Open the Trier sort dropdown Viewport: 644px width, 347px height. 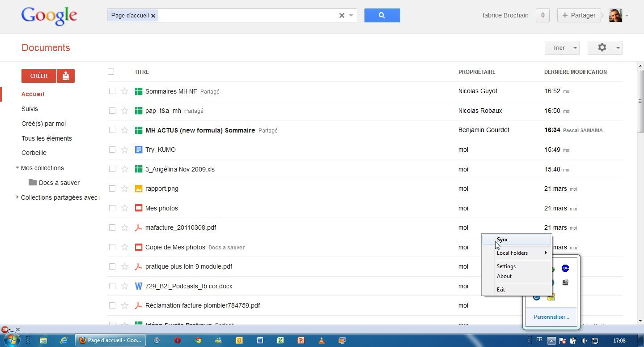pos(562,47)
